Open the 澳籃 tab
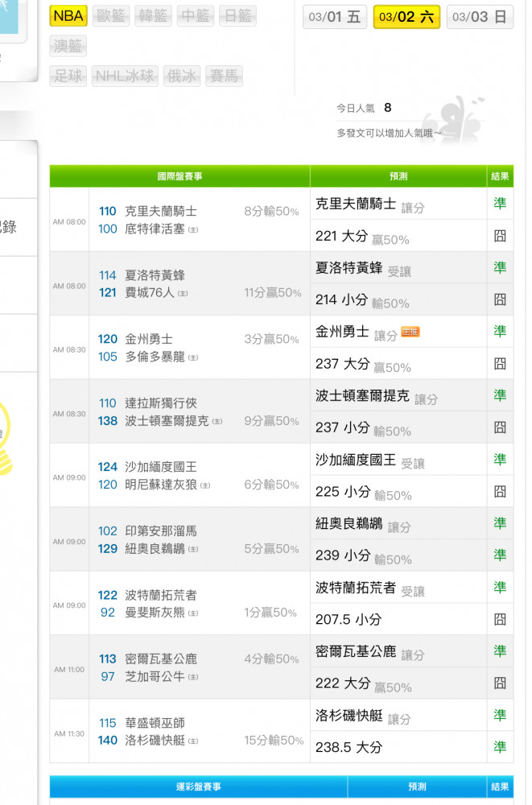The width and height of the screenshot is (532, 805). tap(68, 46)
